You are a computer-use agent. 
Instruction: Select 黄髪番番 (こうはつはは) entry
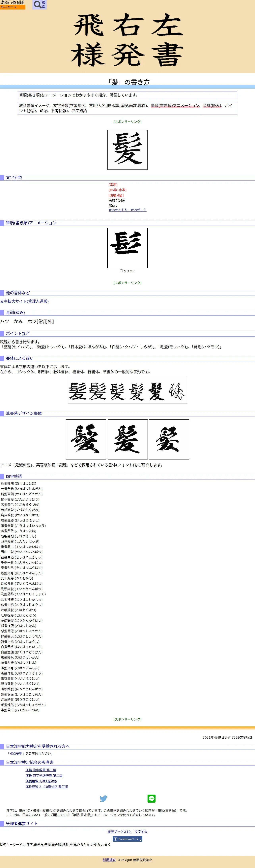pyautogui.click(x=19, y=531)
